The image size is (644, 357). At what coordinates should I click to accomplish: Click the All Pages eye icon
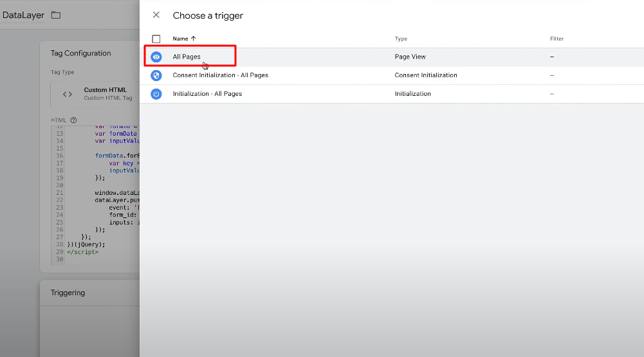[x=156, y=57]
